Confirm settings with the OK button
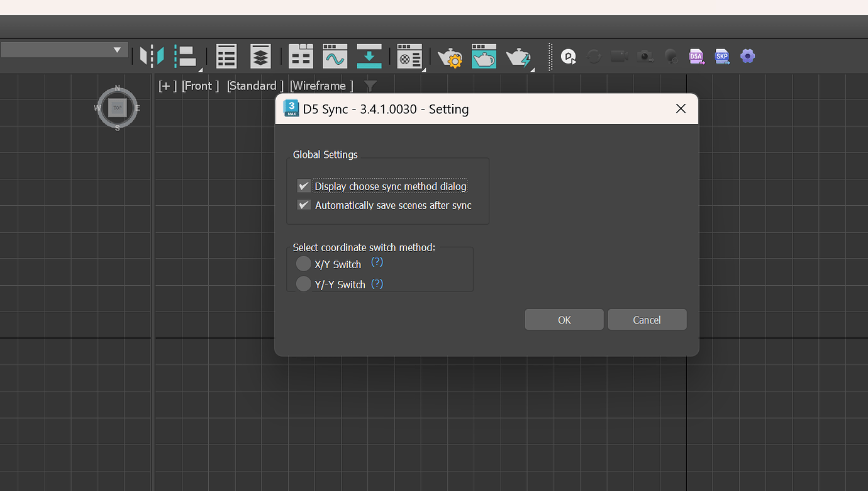Image resolution: width=868 pixels, height=491 pixels. click(564, 319)
